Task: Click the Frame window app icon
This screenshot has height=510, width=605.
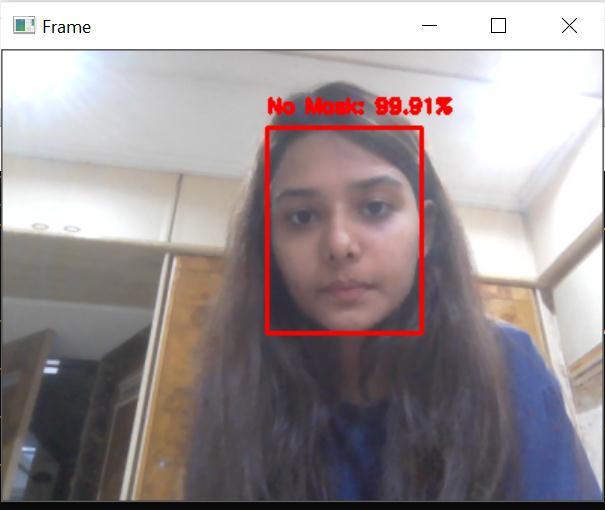Action: (24, 25)
